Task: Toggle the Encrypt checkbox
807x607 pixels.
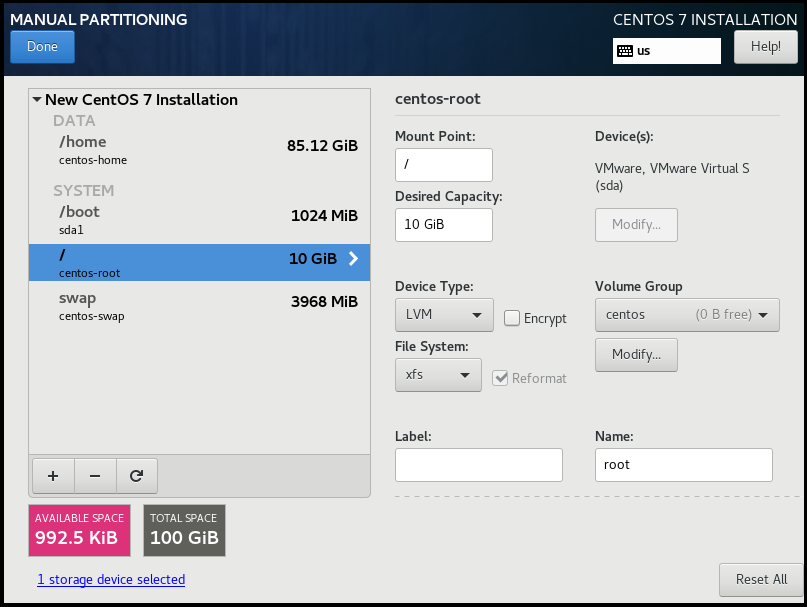Action: [x=512, y=318]
